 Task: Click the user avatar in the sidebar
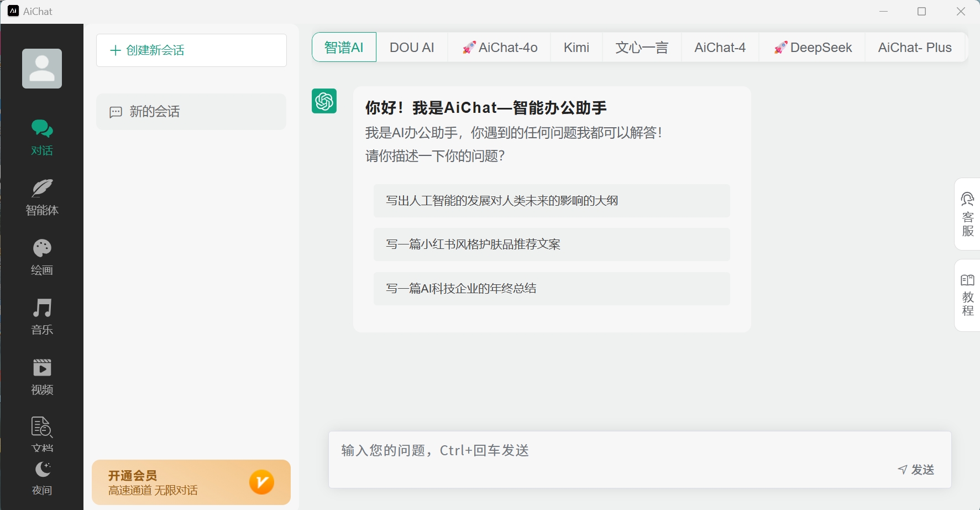point(41,69)
